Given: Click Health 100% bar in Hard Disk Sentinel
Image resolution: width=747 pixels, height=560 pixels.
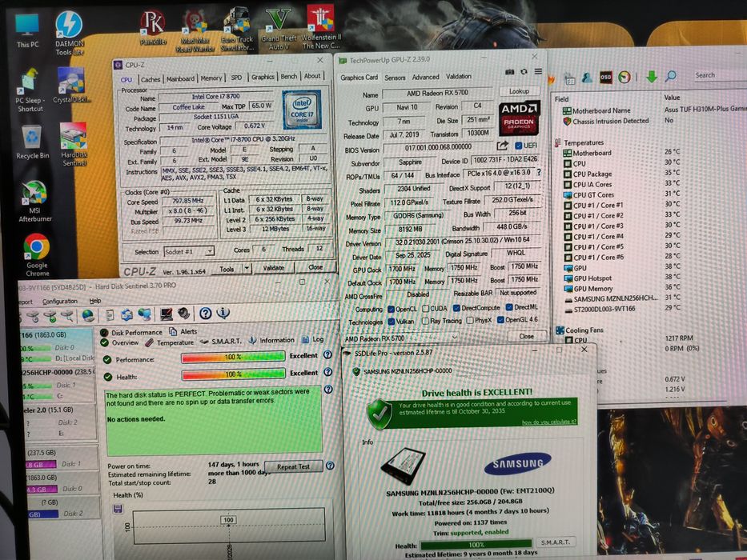Looking at the screenshot, I should pyautogui.click(x=233, y=374).
